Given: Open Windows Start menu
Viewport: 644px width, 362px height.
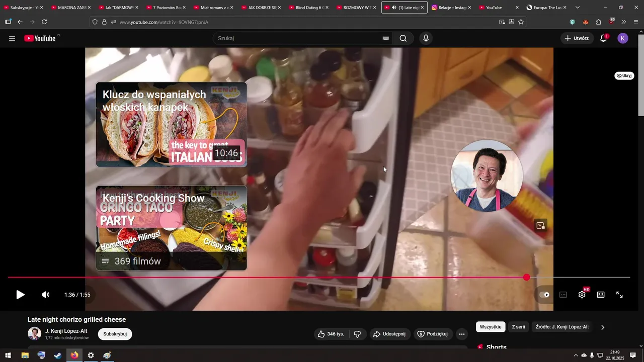Looking at the screenshot, I should point(8,355).
